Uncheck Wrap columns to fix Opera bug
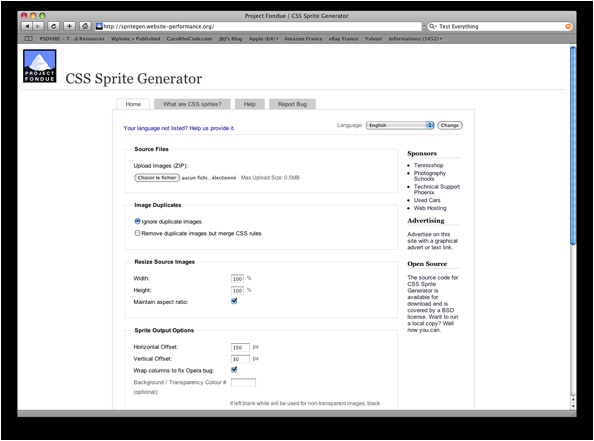594x441 pixels. [x=234, y=370]
